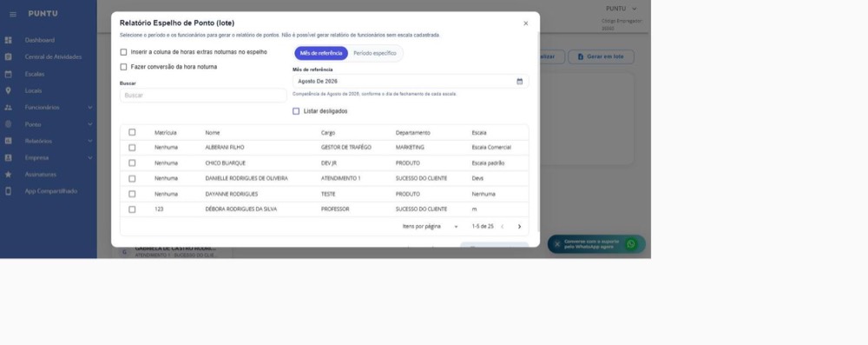This screenshot has height=345, width=868.
Task: Click the GESTOR DE TRAFÉGO cell
Action: 346,148
